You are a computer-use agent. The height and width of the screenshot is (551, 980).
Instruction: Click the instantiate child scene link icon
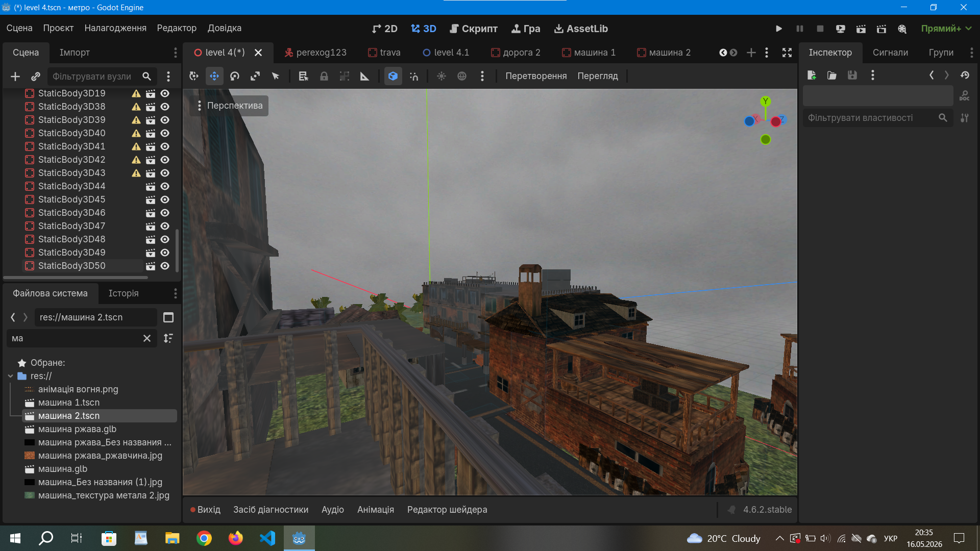tap(36, 77)
